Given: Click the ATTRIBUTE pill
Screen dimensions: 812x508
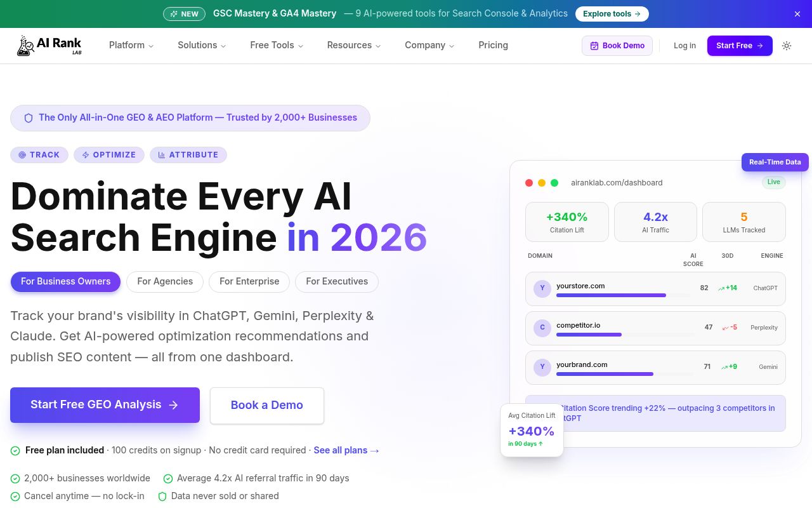Looking at the screenshot, I should [188, 155].
